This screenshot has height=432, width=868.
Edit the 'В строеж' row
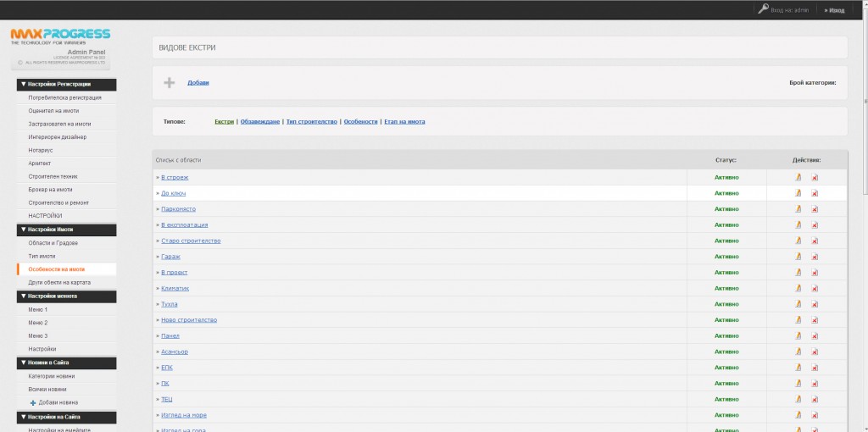point(798,178)
